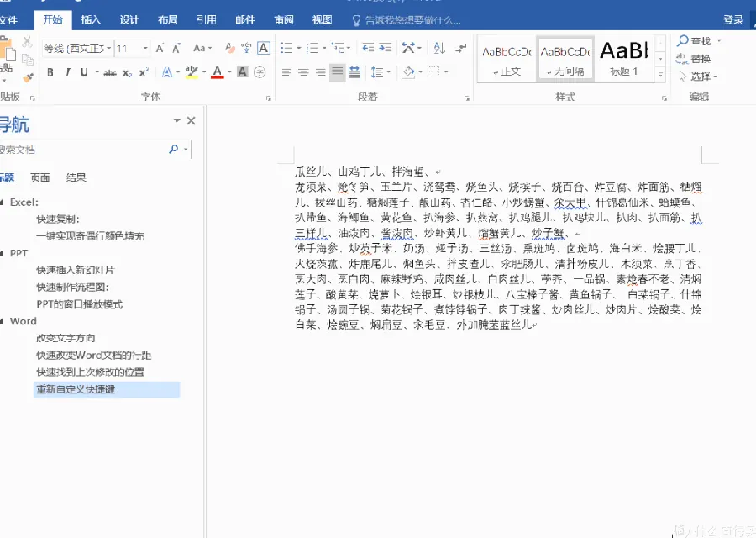
Task: Justify paragraph text
Action: pos(338,72)
